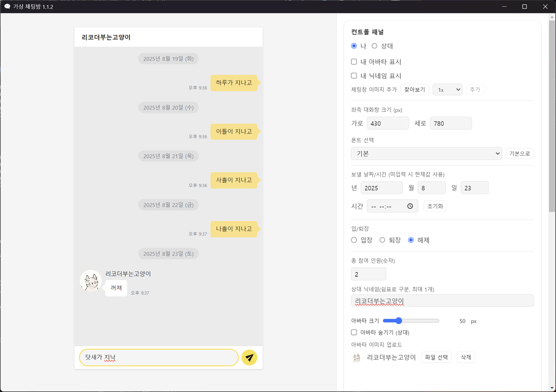Click the 꺼져 message bubble

click(116, 288)
